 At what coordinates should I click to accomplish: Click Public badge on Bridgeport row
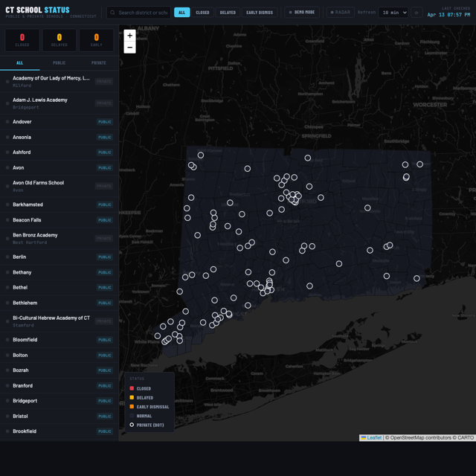tap(105, 401)
